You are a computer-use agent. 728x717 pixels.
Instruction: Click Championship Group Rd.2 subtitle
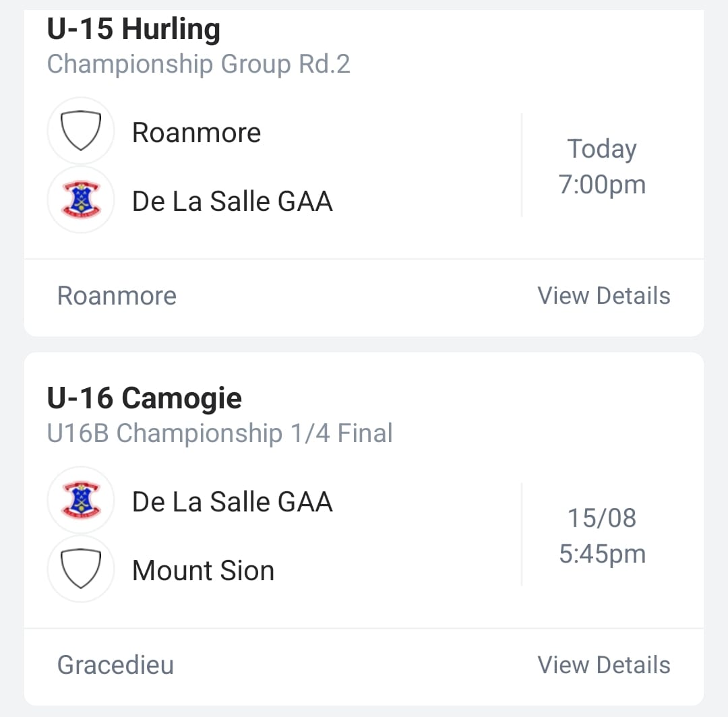click(199, 63)
